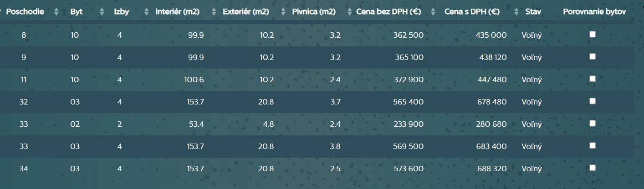Click the Stav column header label
The height and width of the screenshot is (189, 644).
[x=533, y=12]
